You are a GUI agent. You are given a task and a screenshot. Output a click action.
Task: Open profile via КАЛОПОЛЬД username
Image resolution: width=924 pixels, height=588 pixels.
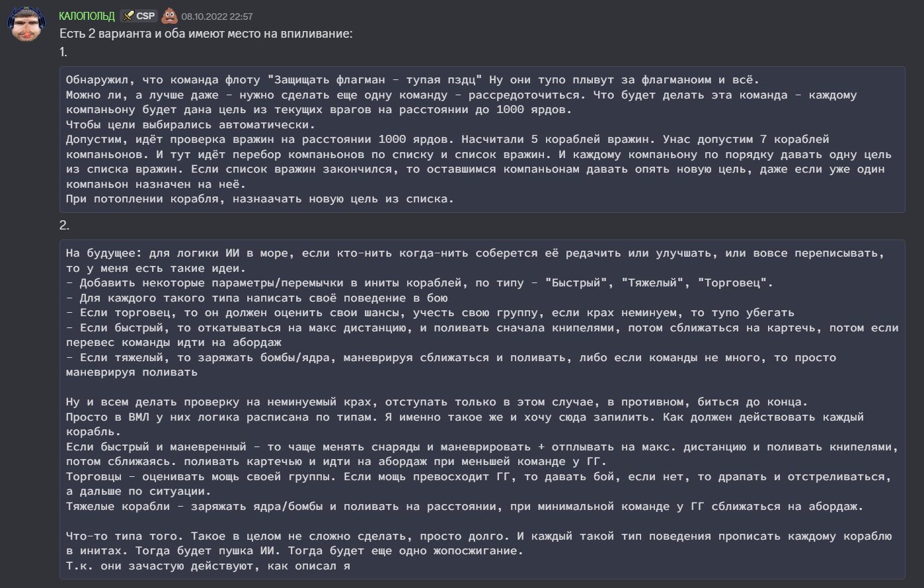click(x=87, y=16)
